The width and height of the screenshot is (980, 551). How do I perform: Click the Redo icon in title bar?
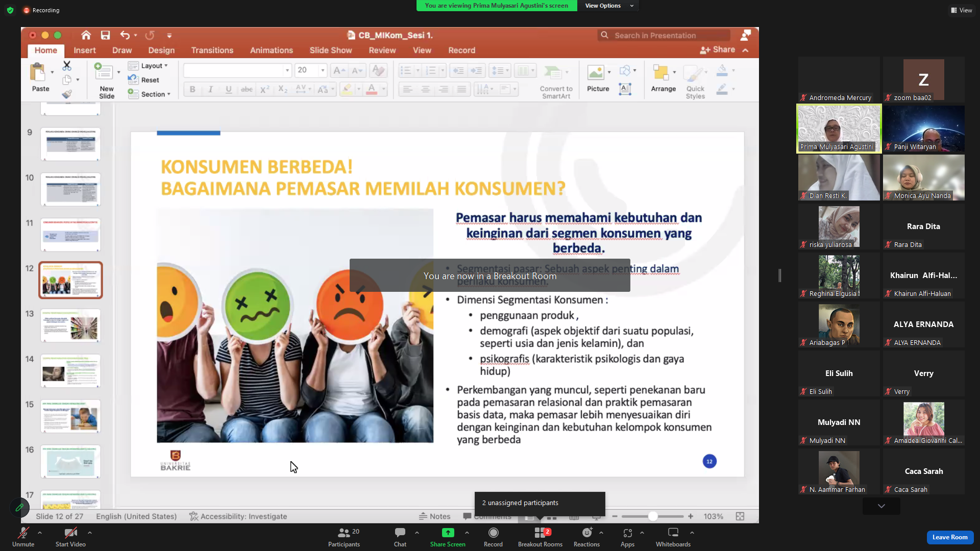pyautogui.click(x=150, y=35)
